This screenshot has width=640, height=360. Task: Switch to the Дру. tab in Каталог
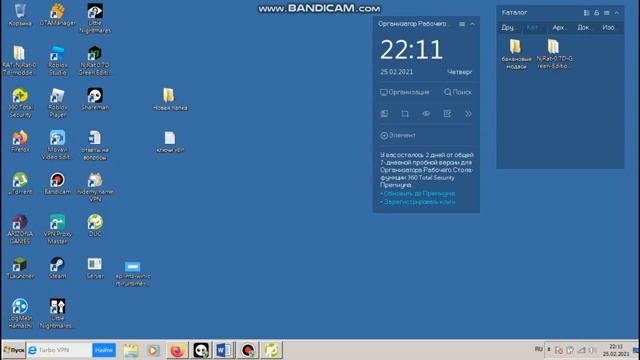coord(509,27)
